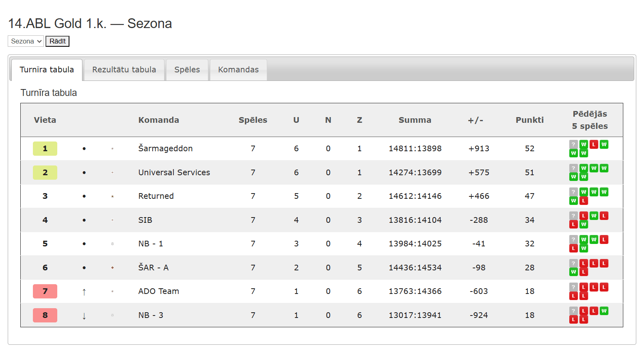
Task: Click the down arrow icon for NB - 3
Action: pyautogui.click(x=84, y=316)
